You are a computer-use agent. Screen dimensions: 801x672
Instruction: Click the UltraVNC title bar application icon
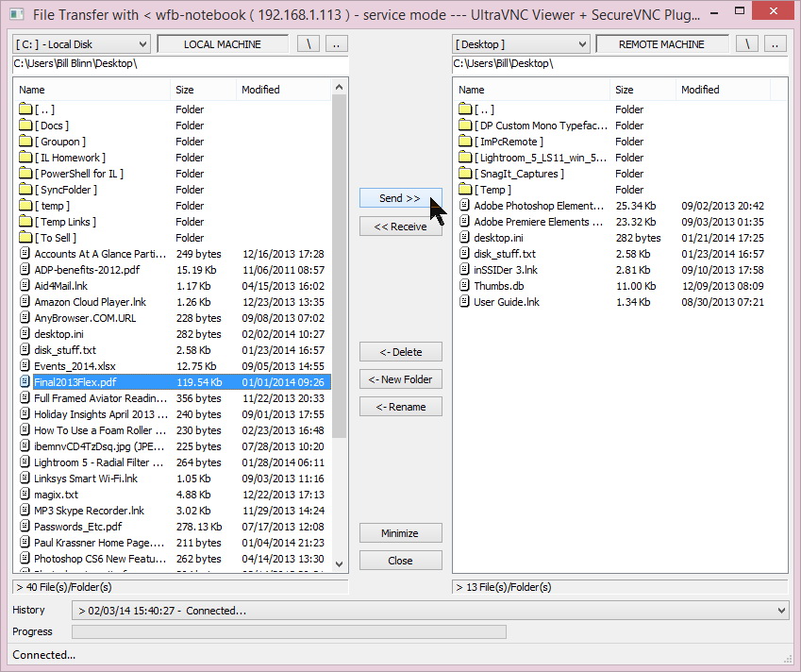click(x=16, y=14)
